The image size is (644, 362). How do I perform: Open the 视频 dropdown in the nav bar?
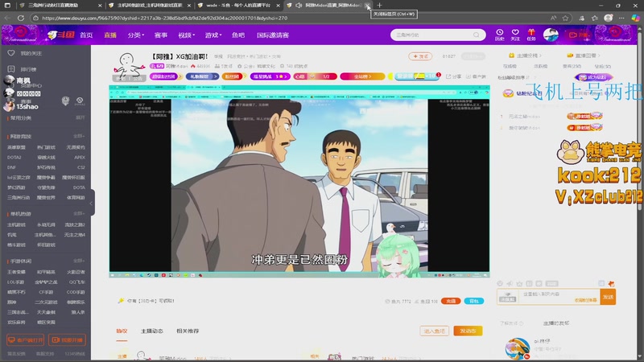click(187, 35)
